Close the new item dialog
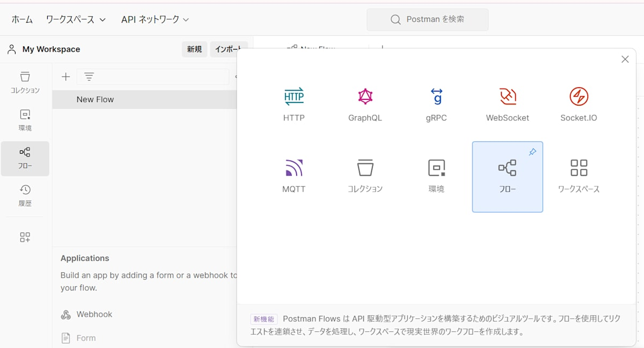Image resolution: width=644 pixels, height=348 pixels. 625,60
